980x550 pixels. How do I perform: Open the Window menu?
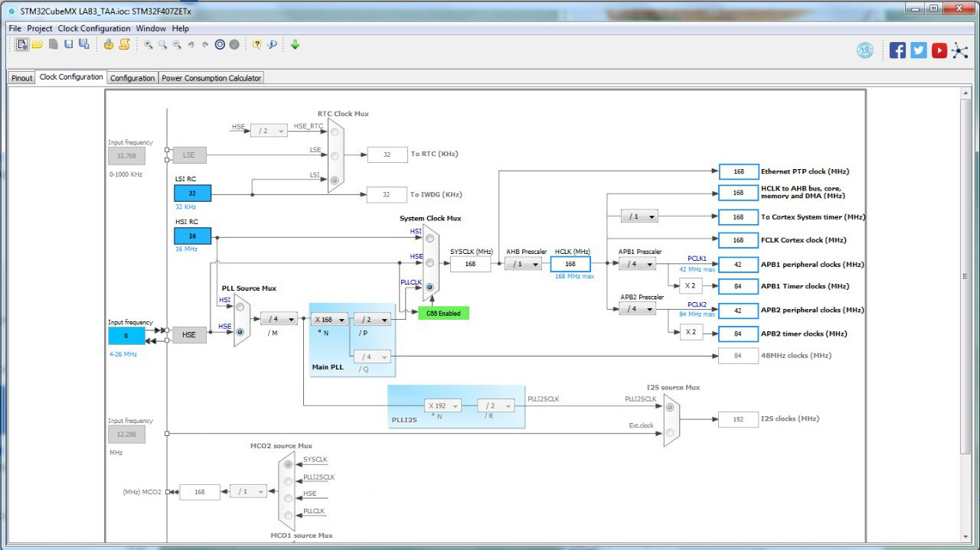click(x=151, y=28)
